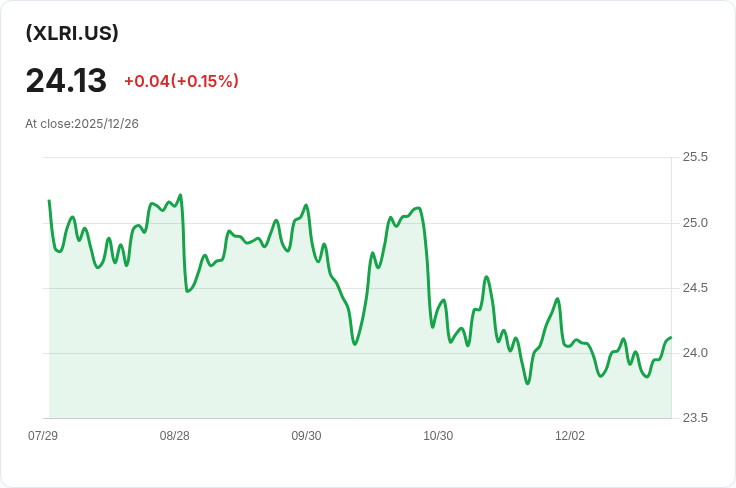The height and width of the screenshot is (488, 736).
Task: Select the 07/29 date axis label
Action: (x=43, y=436)
